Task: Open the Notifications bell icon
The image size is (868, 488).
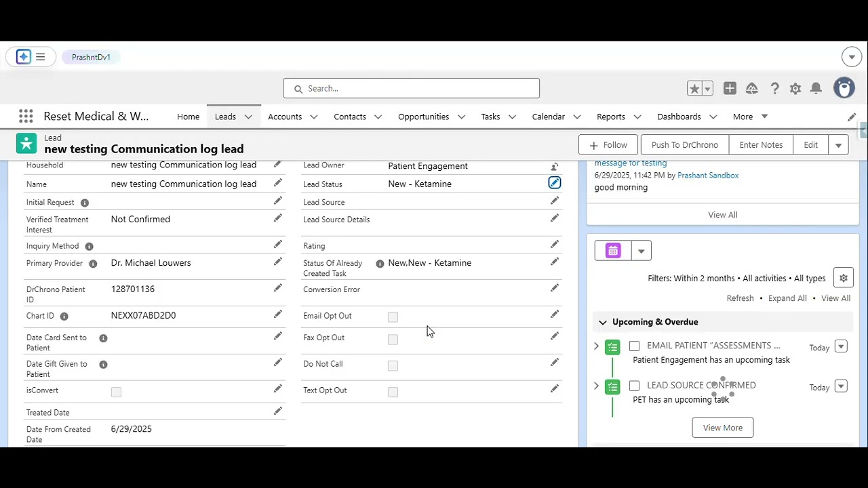Action: [x=816, y=89]
